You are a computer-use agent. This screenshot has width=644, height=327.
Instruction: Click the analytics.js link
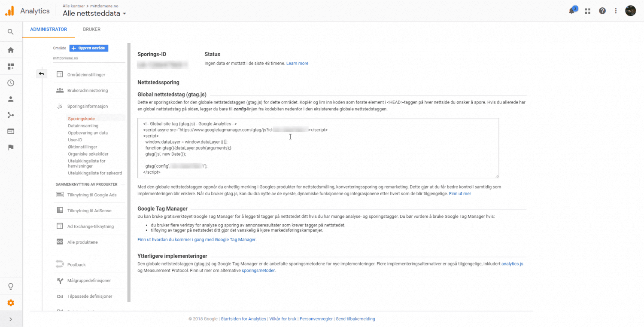coord(512,264)
